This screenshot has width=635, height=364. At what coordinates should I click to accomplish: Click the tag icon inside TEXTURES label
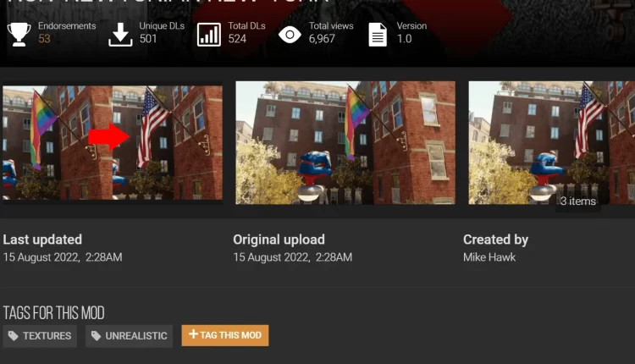coord(13,336)
